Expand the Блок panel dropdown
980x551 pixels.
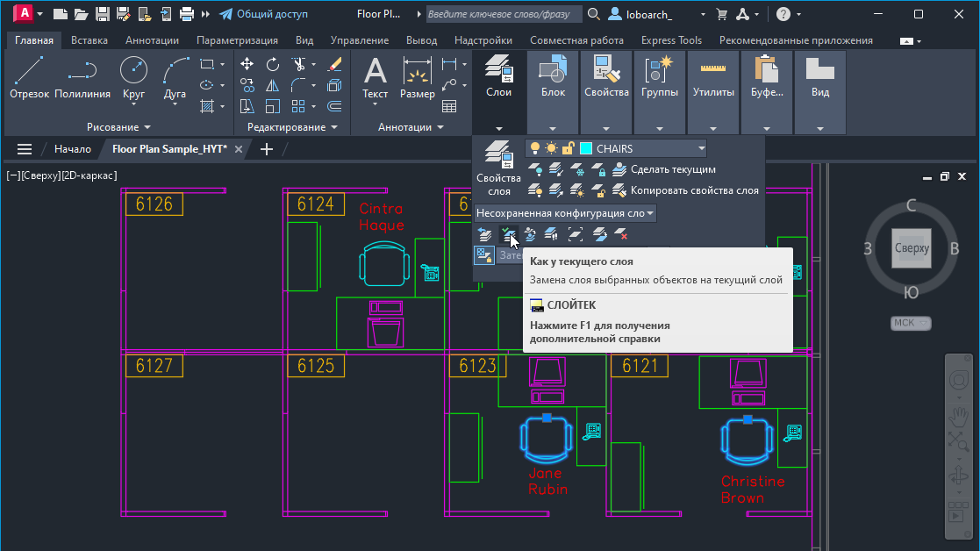pyautogui.click(x=553, y=129)
